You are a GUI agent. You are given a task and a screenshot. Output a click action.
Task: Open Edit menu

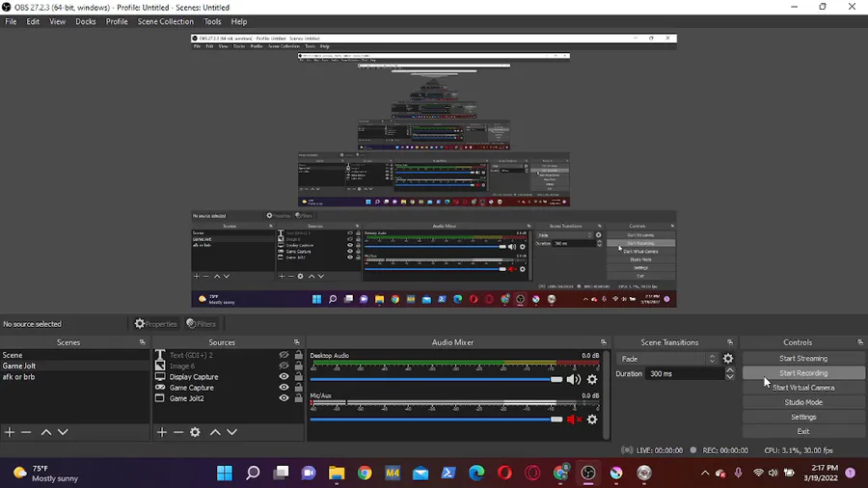(33, 21)
